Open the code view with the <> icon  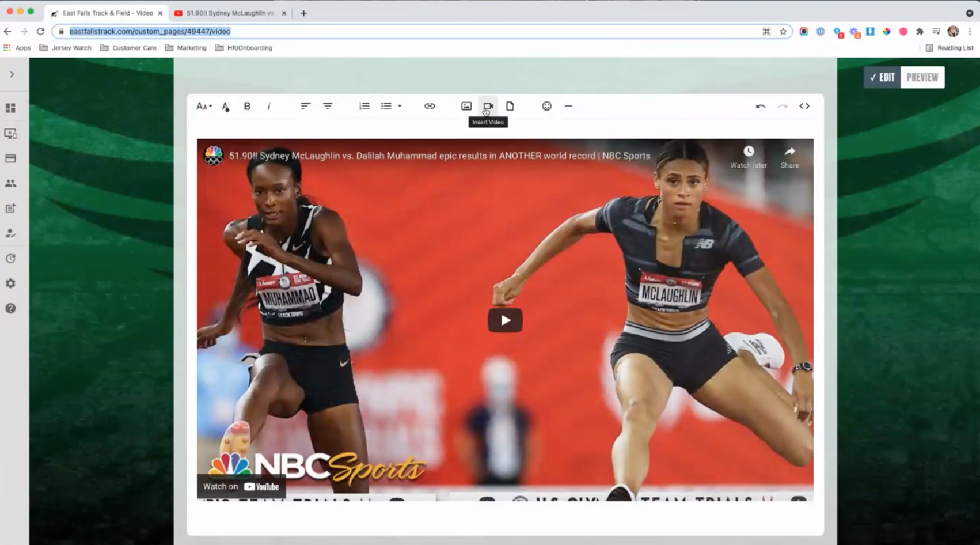click(804, 106)
